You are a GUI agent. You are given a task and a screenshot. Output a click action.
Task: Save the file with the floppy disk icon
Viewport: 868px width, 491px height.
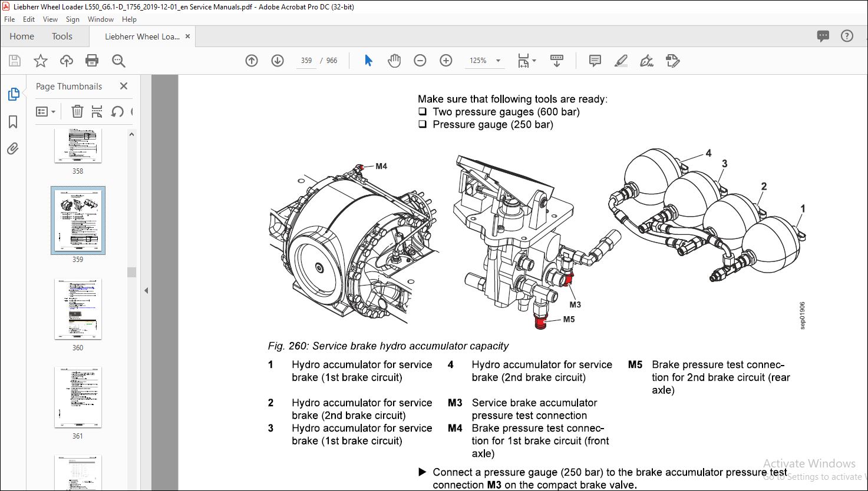pos(15,61)
